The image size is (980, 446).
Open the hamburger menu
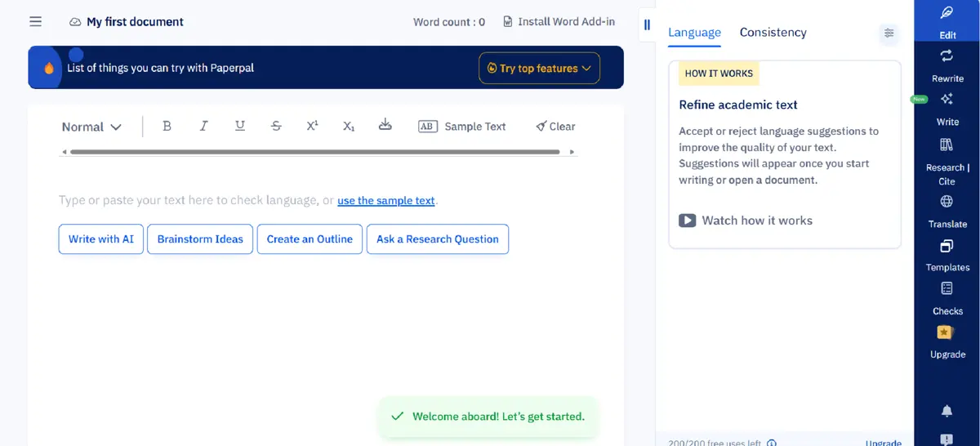click(x=35, y=21)
